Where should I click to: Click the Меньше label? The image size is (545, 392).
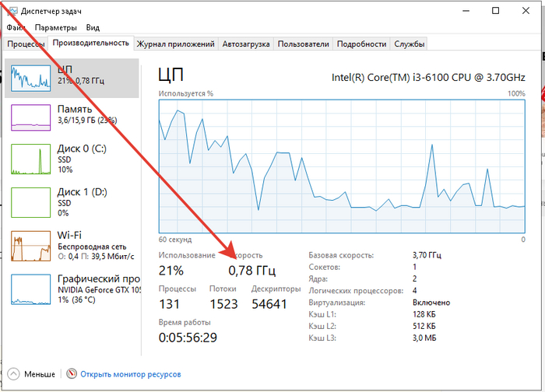pyautogui.click(x=40, y=374)
